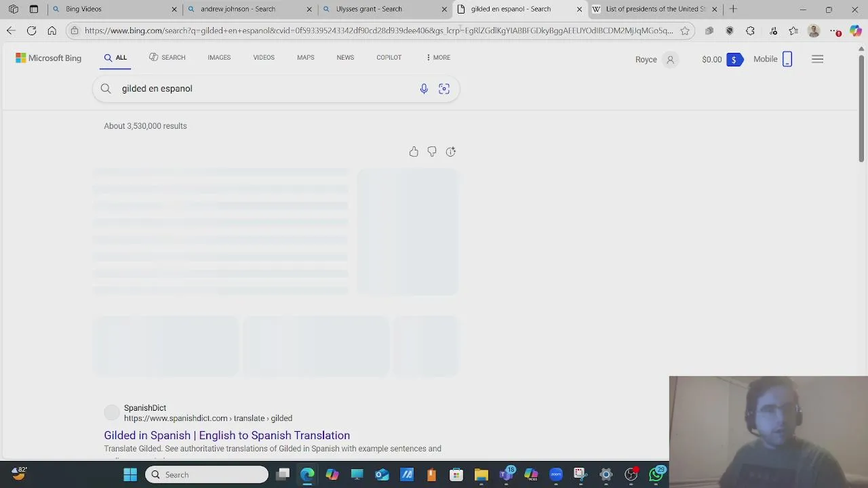The image size is (868, 488).
Task: Search by voice microphone icon
Action: [x=424, y=89]
